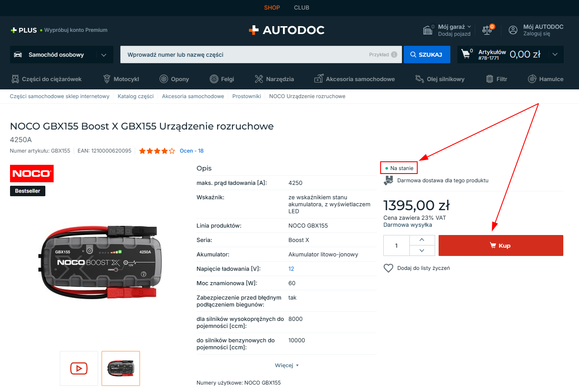This screenshot has width=579, height=392.
Task: Switch to the CLUB tab
Action: click(x=302, y=7)
